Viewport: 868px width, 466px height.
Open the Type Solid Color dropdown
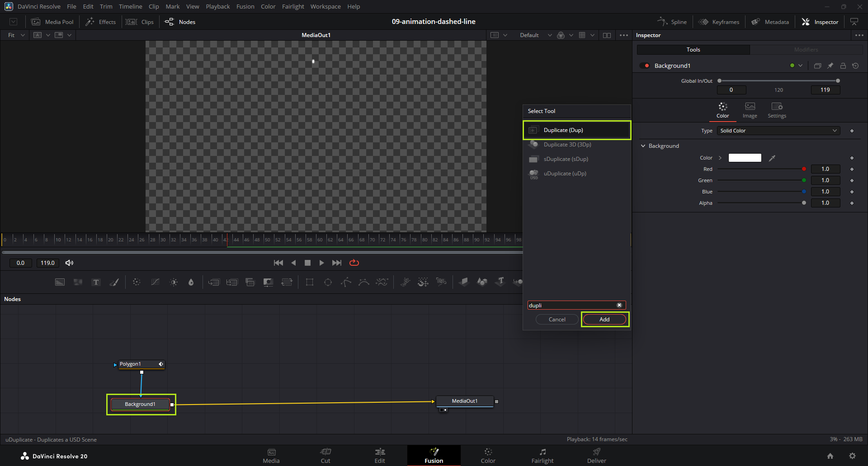point(778,131)
